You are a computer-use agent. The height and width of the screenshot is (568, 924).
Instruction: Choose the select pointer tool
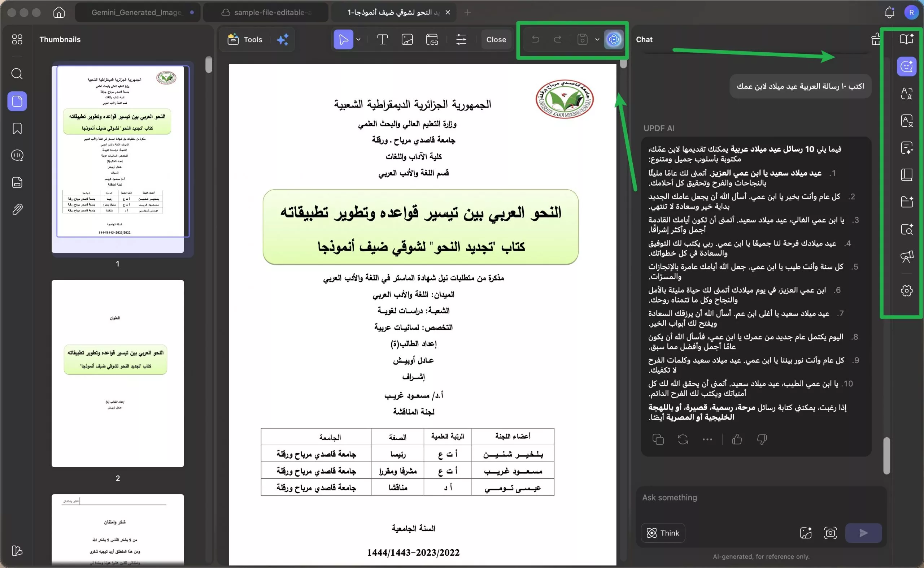343,39
